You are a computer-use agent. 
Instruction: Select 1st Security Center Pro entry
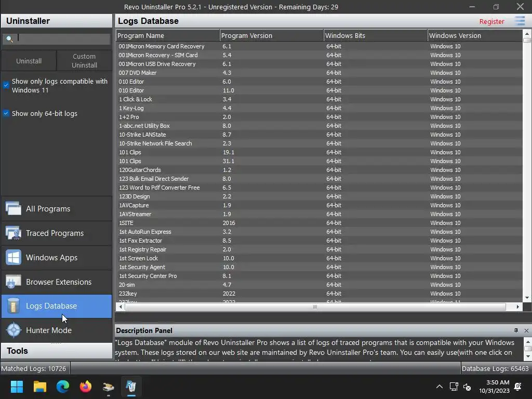(x=319, y=276)
